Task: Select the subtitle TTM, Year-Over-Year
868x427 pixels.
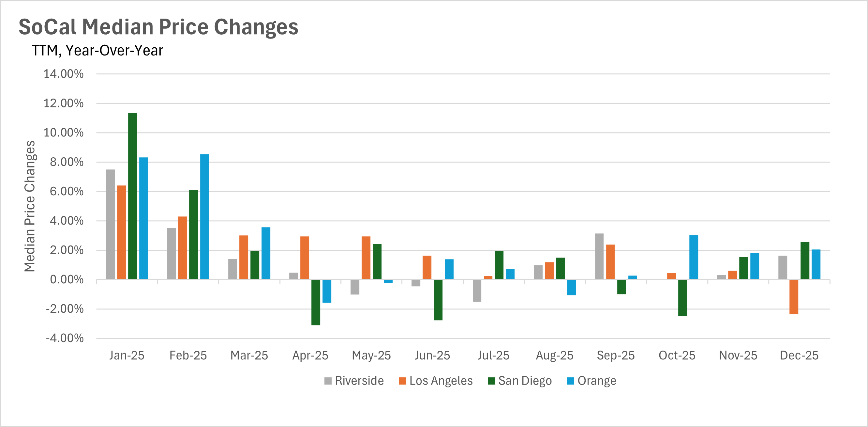Action: pyautogui.click(x=97, y=51)
